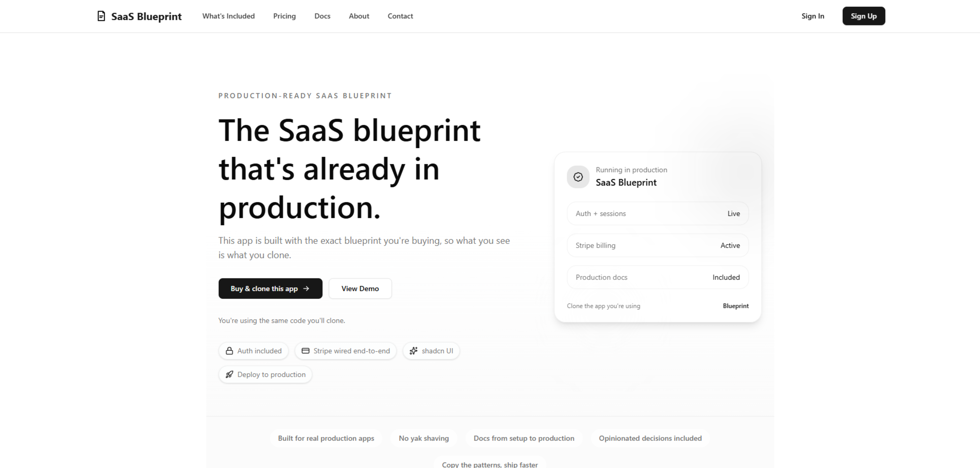
Task: Click the SaaS Blueprint document logo icon
Action: [x=101, y=16]
